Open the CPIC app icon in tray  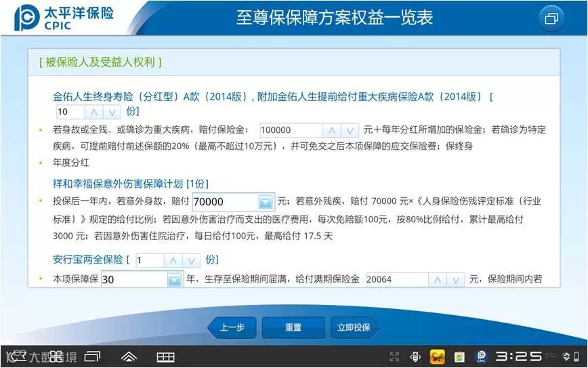tap(481, 356)
